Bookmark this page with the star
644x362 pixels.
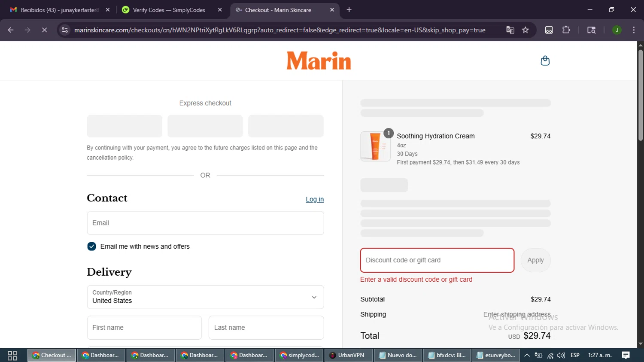coord(526,30)
